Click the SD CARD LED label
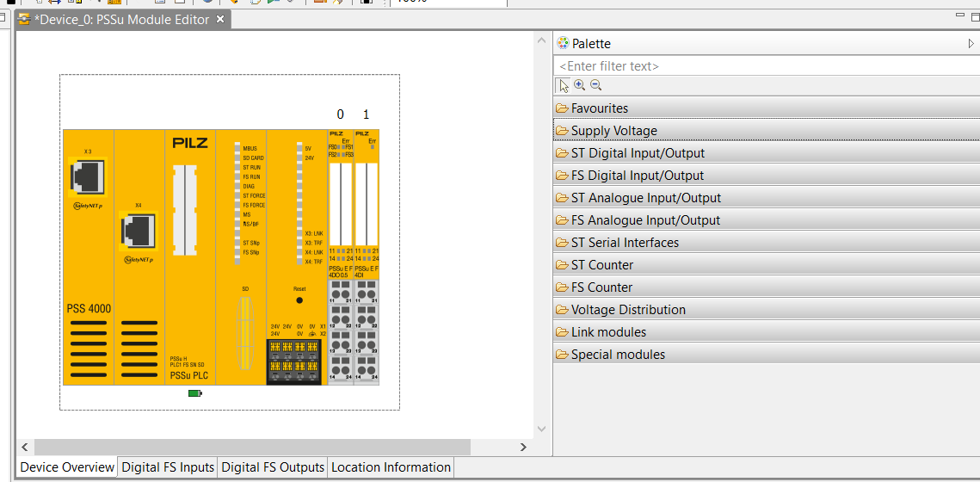Image resolution: width=980 pixels, height=482 pixels. pos(253,158)
